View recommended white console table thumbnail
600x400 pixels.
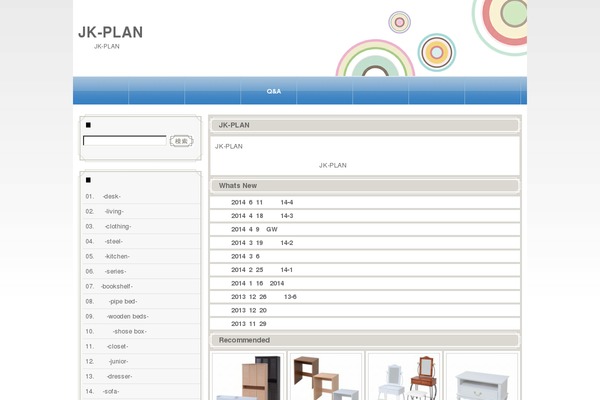(482, 377)
